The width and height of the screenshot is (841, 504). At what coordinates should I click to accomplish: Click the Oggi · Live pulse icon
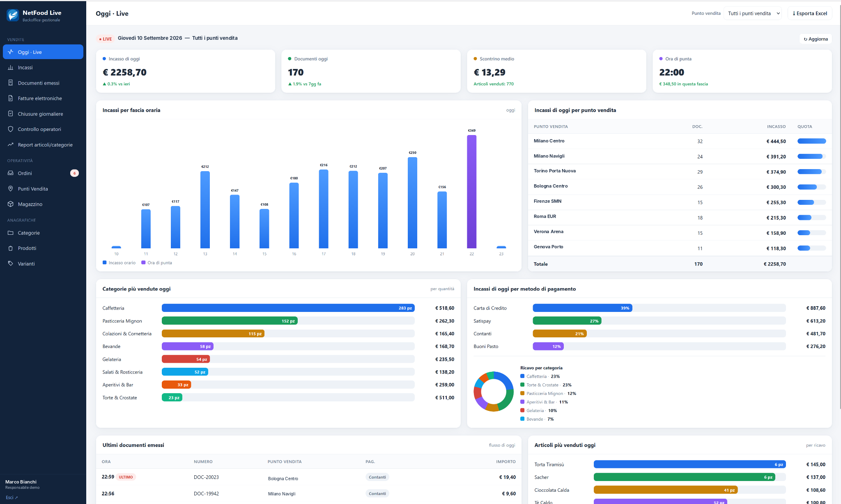pos(11,52)
